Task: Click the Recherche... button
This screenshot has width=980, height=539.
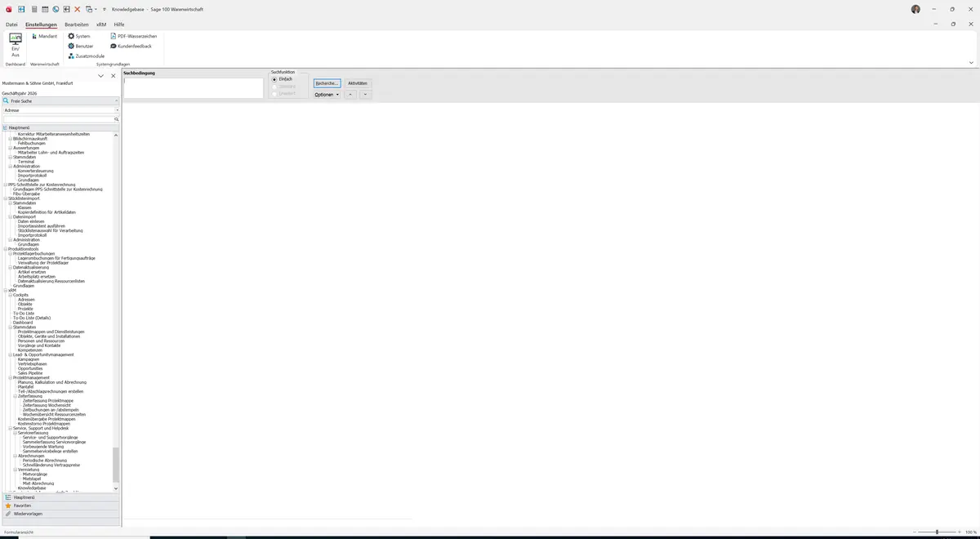Action: [x=327, y=83]
